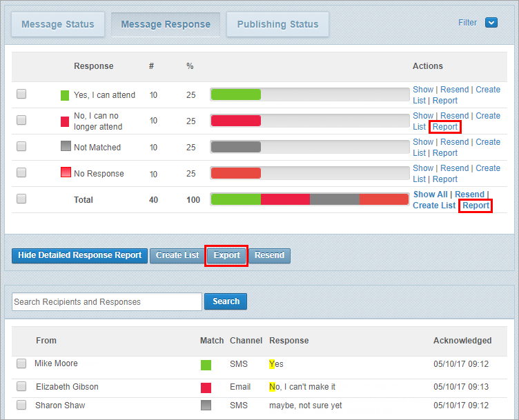Image resolution: width=519 pixels, height=420 pixels.
Task: Click the No Response red gradient swatch
Action: pyautogui.click(x=66, y=172)
